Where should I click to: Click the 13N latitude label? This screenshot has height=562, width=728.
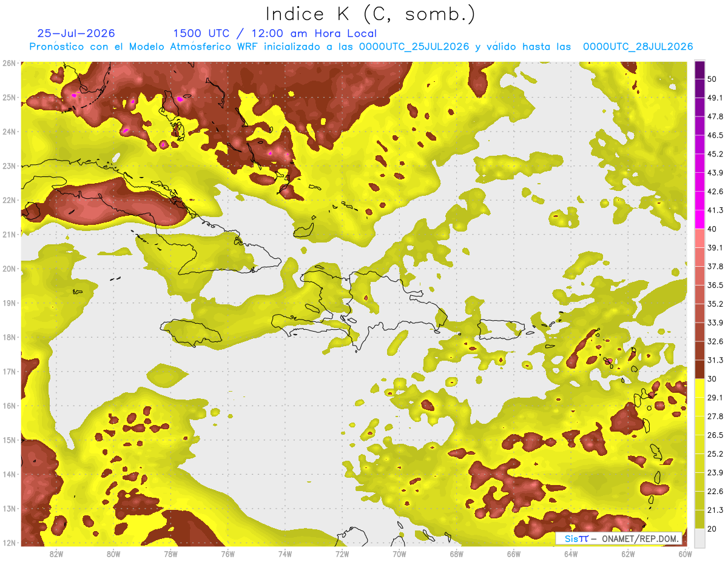[9, 508]
